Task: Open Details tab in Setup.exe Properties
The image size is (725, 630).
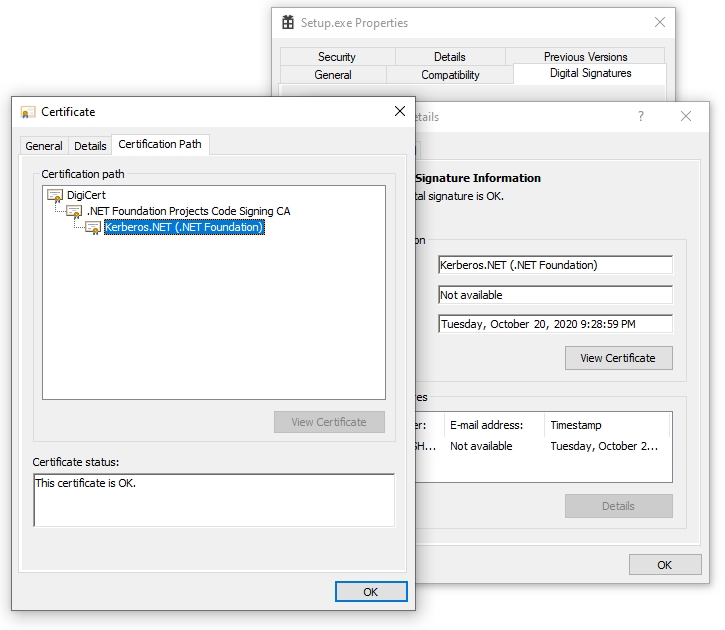Action: pyautogui.click(x=450, y=57)
